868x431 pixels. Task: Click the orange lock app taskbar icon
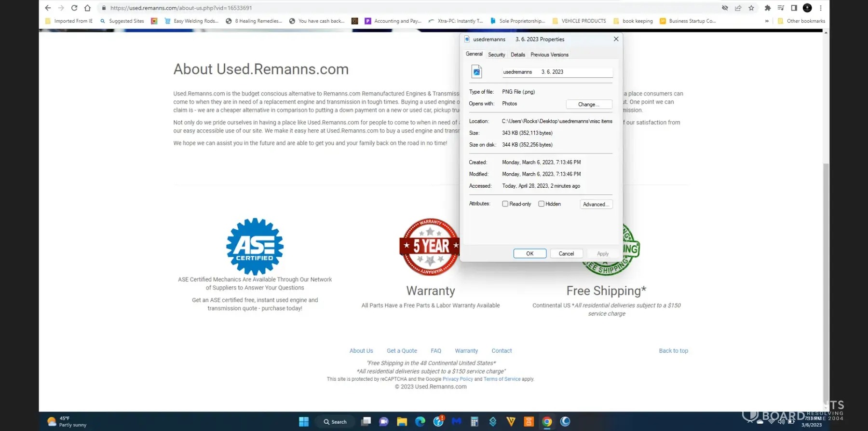[x=529, y=422]
